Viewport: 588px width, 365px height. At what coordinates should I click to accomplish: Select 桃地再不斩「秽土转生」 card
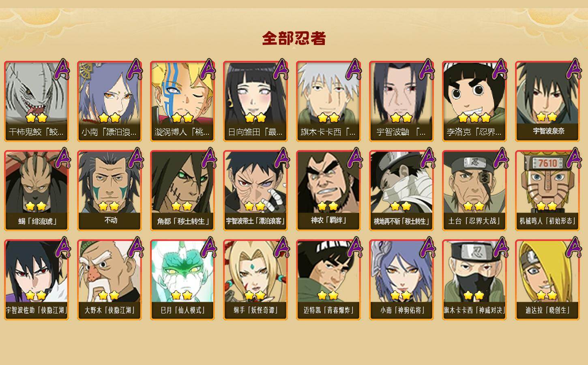pos(401,191)
